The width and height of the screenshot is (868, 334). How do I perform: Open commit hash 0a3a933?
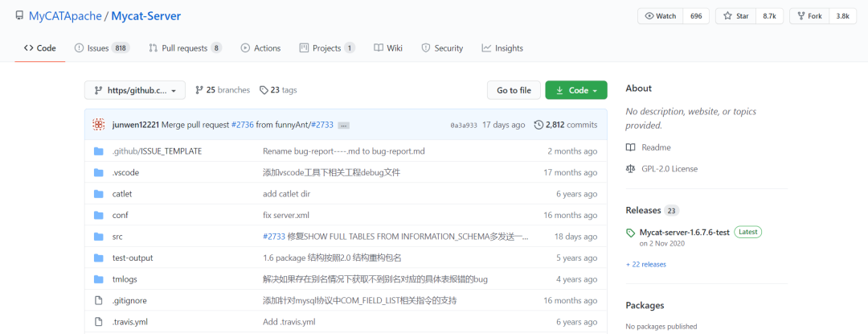(464, 126)
